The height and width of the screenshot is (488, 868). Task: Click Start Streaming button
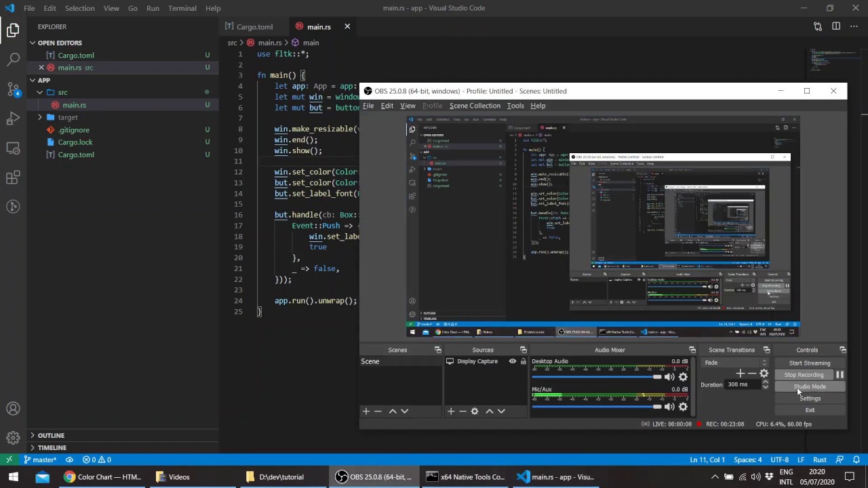click(810, 363)
